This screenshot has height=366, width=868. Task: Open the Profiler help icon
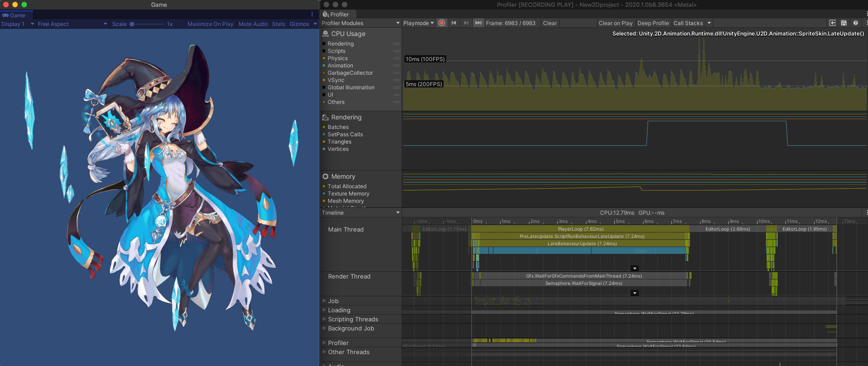click(855, 23)
